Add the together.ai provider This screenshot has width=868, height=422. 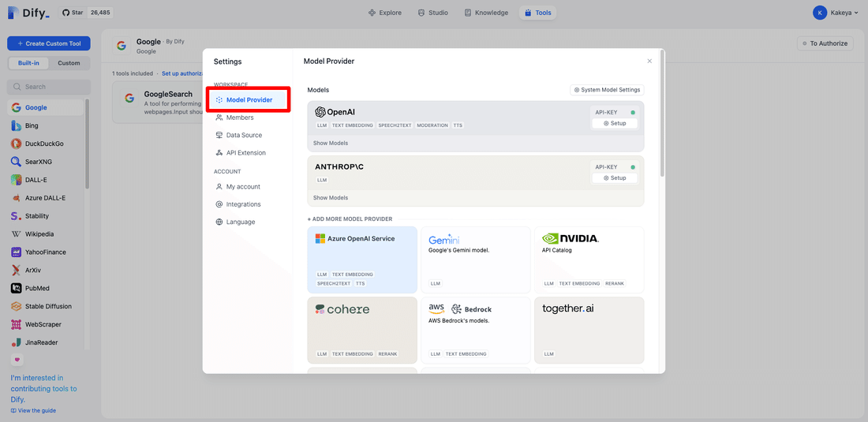pos(590,331)
